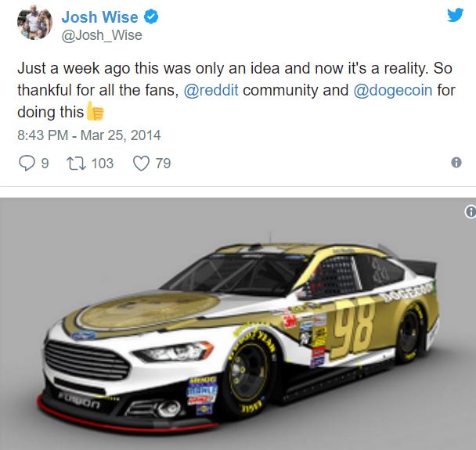Viewport: 476px width, 450px height.
Task: Like the tweet with the heart icon
Action: point(141,164)
